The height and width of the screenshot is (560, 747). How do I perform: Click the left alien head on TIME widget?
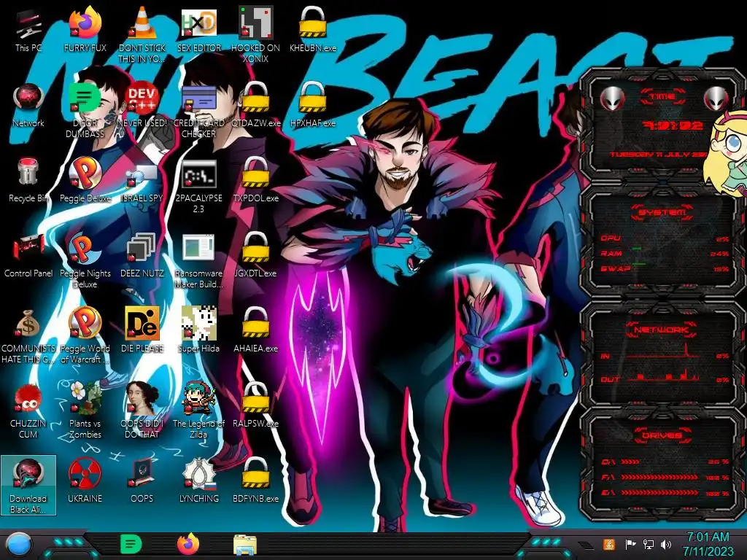pos(612,99)
